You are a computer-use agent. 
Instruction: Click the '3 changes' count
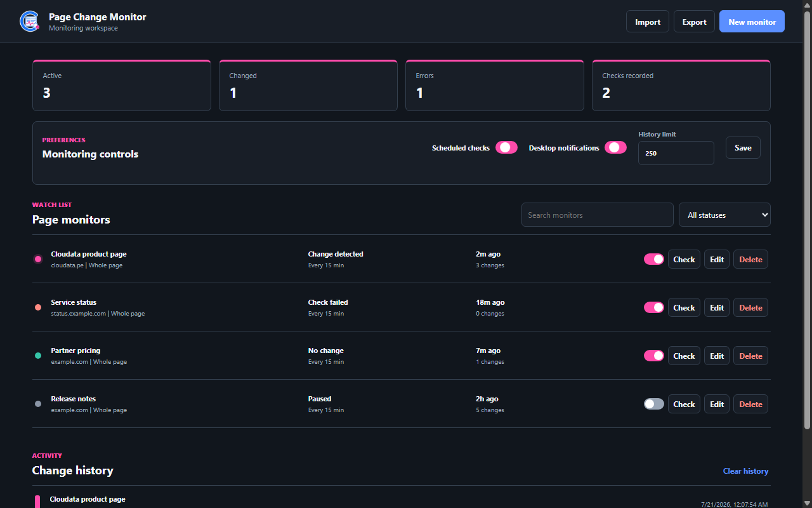[490, 265]
